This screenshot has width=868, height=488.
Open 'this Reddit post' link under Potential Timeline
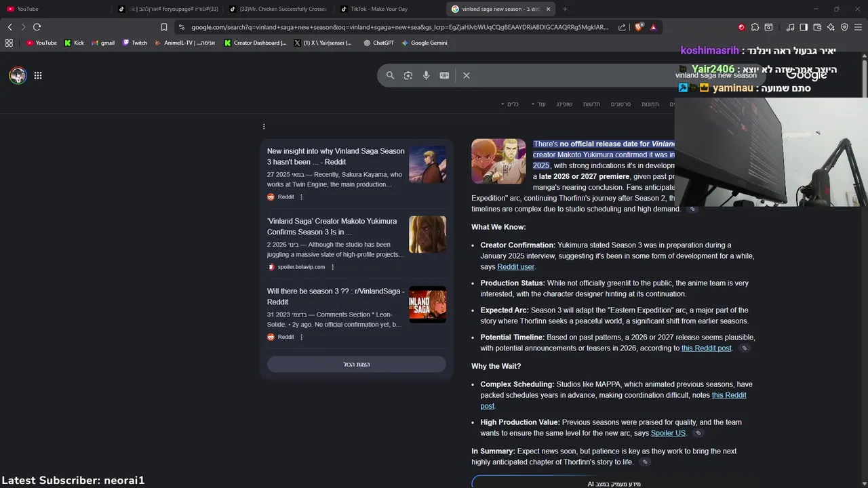pos(707,348)
